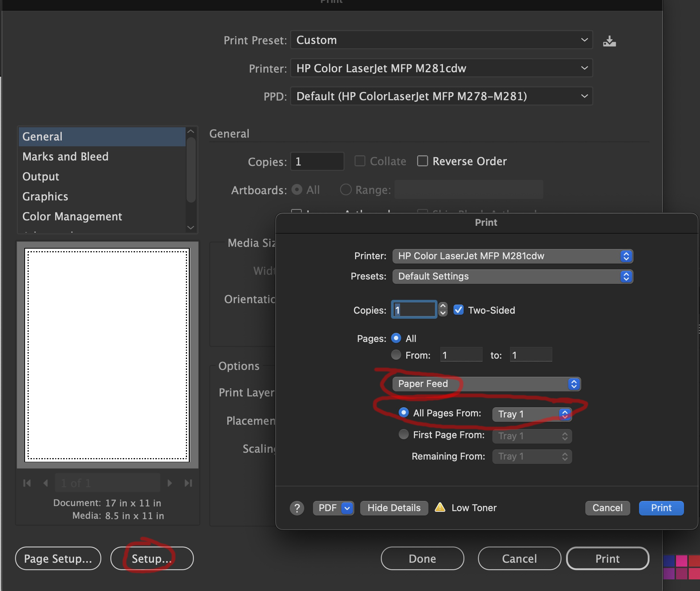Increase copies with the stepper control
The height and width of the screenshot is (591, 700).
[x=443, y=307]
